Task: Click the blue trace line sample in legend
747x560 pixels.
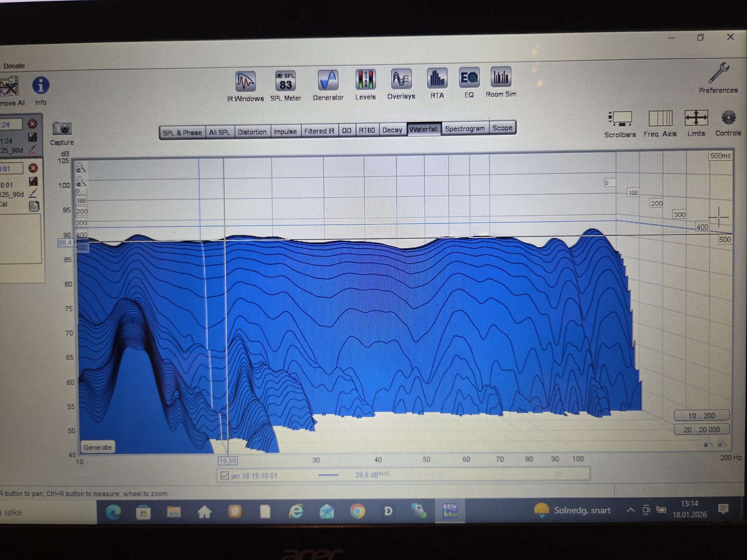Action: pos(328,475)
